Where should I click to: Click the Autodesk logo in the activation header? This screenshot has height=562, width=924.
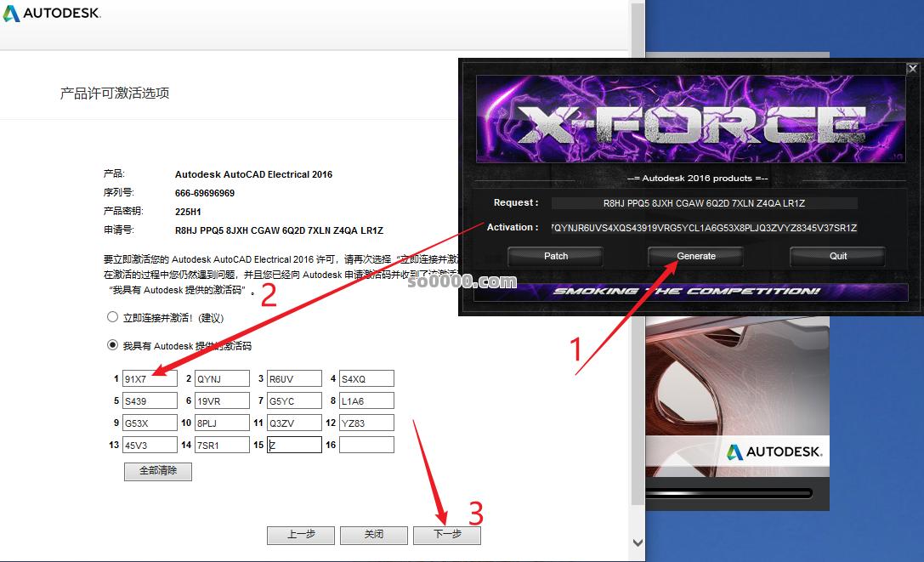52,13
